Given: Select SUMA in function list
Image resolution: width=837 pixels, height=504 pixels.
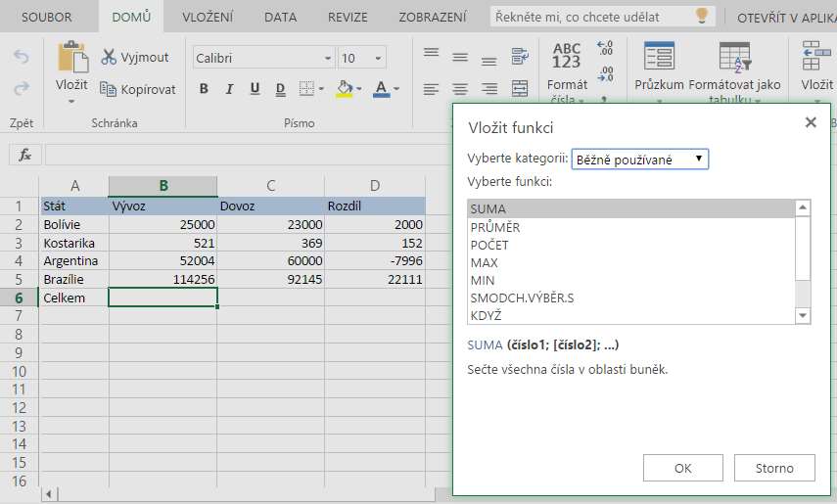Looking at the screenshot, I should point(630,208).
